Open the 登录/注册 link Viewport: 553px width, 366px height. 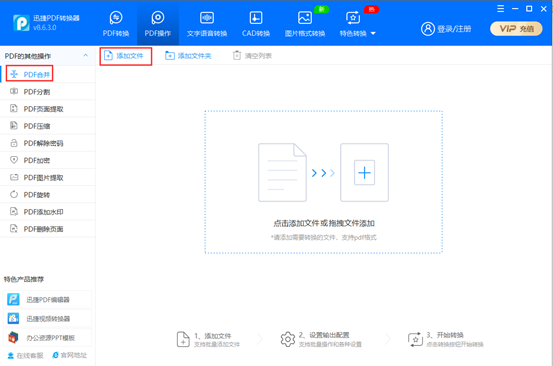click(454, 29)
